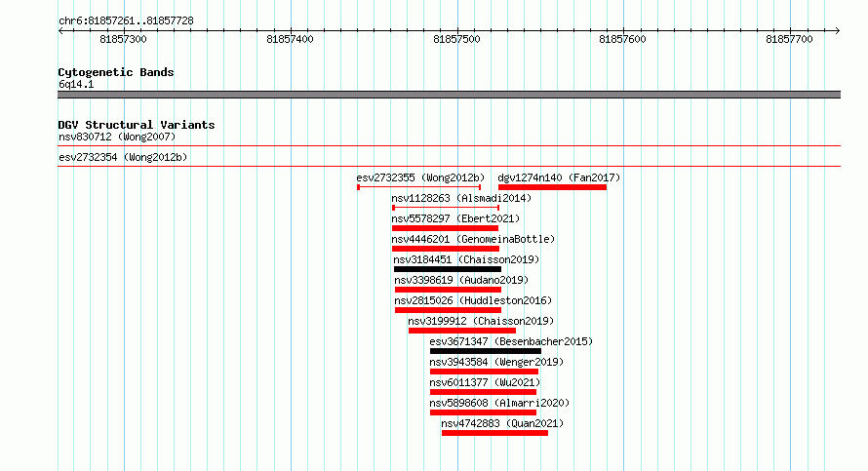
Task: Click the nsv830712 (Wong2007) variant label
Action: click(117, 137)
